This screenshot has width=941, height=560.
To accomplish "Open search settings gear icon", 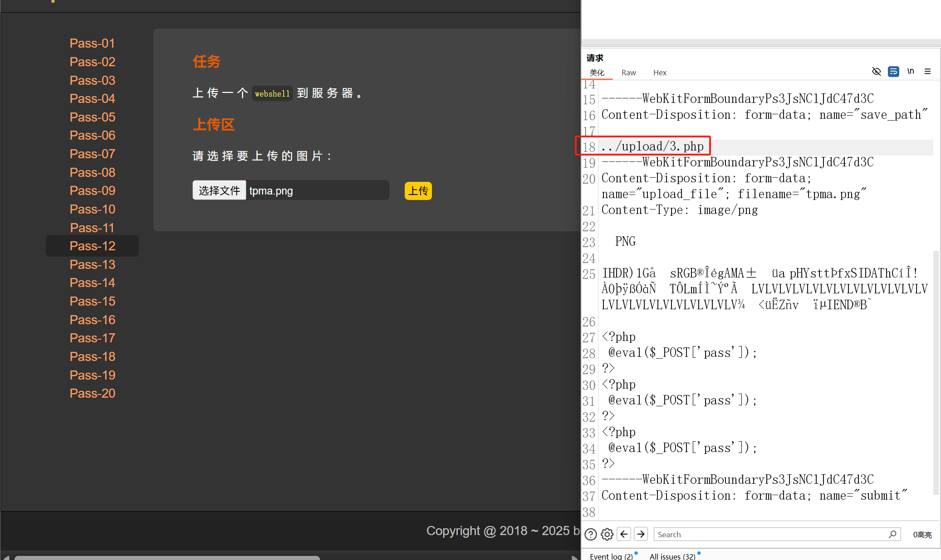I will (607, 535).
